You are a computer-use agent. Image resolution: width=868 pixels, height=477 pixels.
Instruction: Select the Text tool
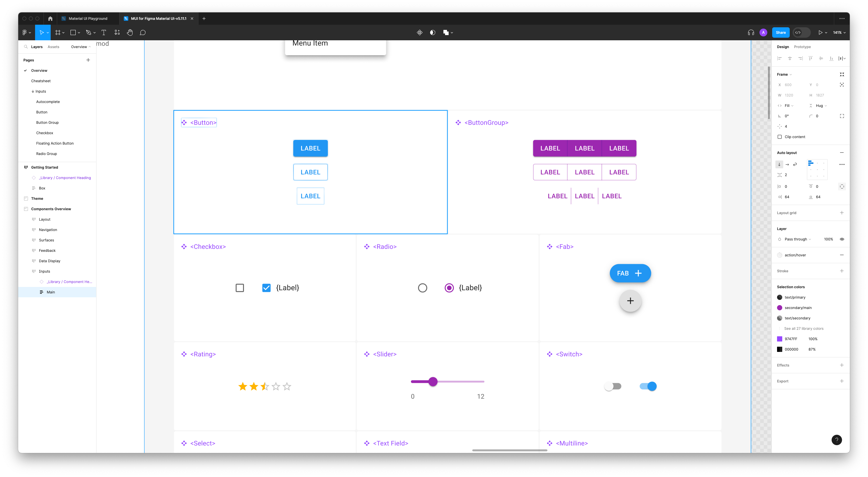coord(104,32)
